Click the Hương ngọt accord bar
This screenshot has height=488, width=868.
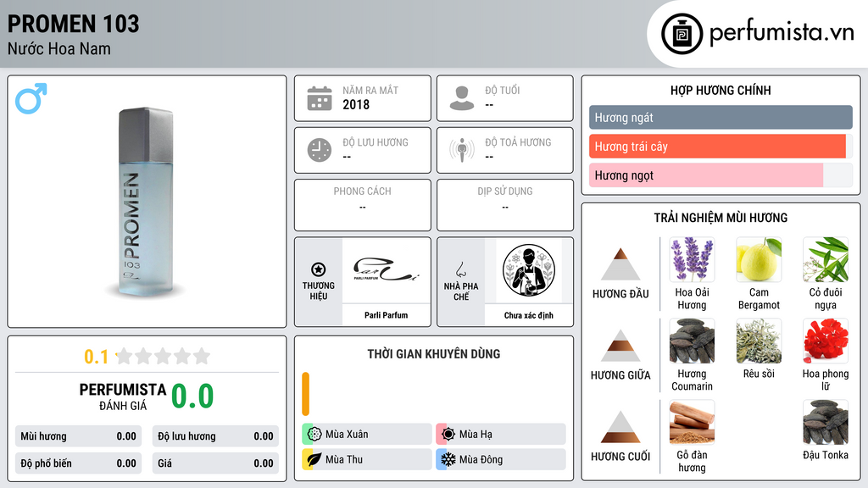coord(721,175)
